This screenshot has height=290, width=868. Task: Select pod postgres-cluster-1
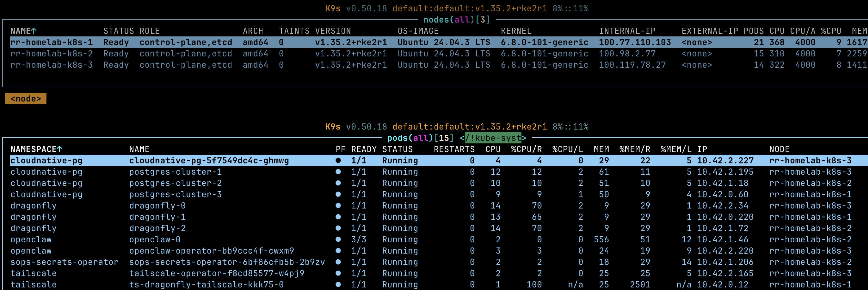click(x=439, y=172)
